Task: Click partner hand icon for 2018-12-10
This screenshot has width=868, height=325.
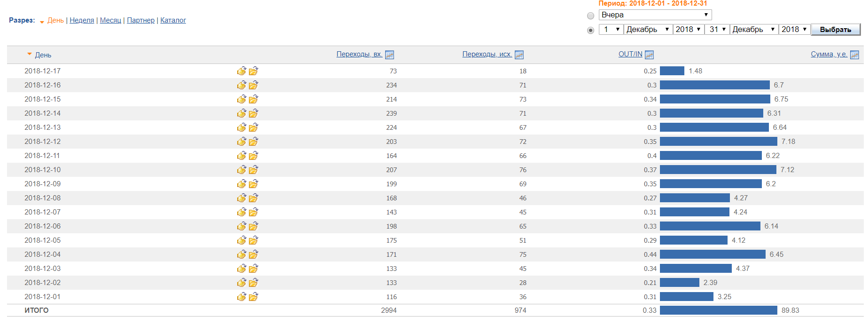Action: (241, 170)
